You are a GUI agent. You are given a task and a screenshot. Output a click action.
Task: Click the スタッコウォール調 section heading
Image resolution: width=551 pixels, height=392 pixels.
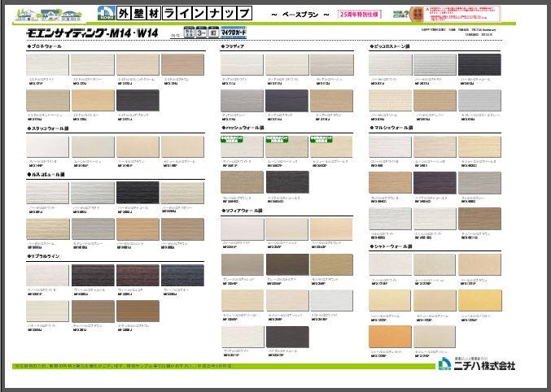pyautogui.click(x=48, y=128)
